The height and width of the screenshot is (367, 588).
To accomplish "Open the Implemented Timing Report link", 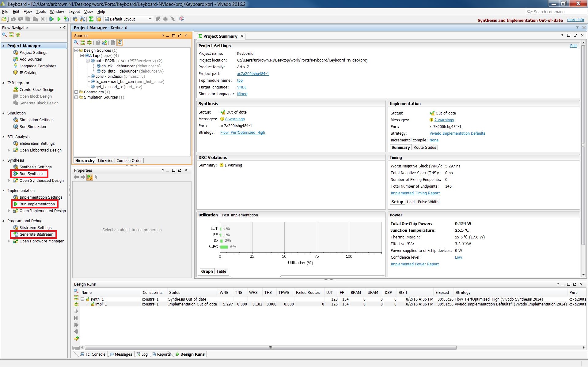I will [x=415, y=193].
